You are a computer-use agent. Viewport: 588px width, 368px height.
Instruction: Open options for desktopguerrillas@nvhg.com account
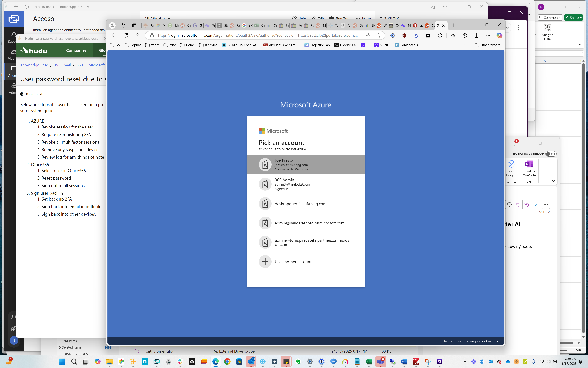click(x=349, y=204)
